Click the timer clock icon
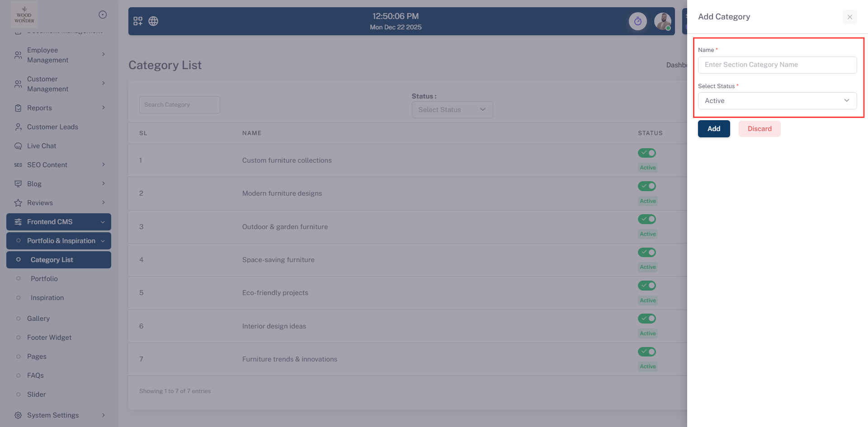 point(637,21)
